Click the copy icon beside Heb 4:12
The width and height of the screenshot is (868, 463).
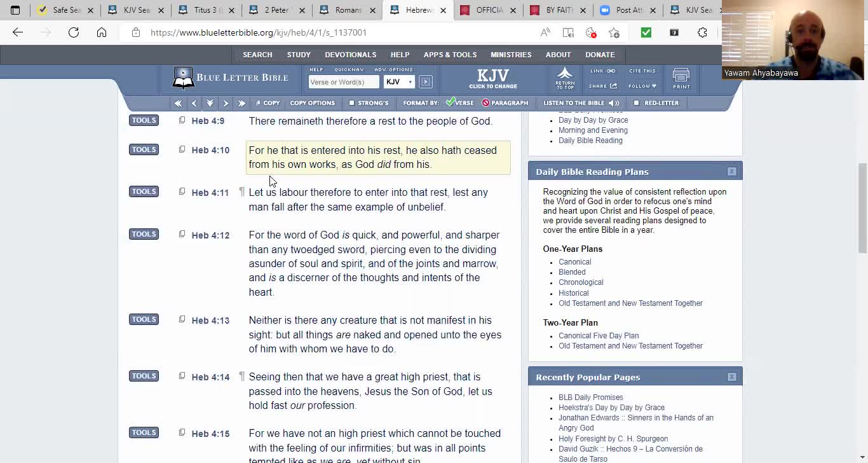pyautogui.click(x=182, y=235)
